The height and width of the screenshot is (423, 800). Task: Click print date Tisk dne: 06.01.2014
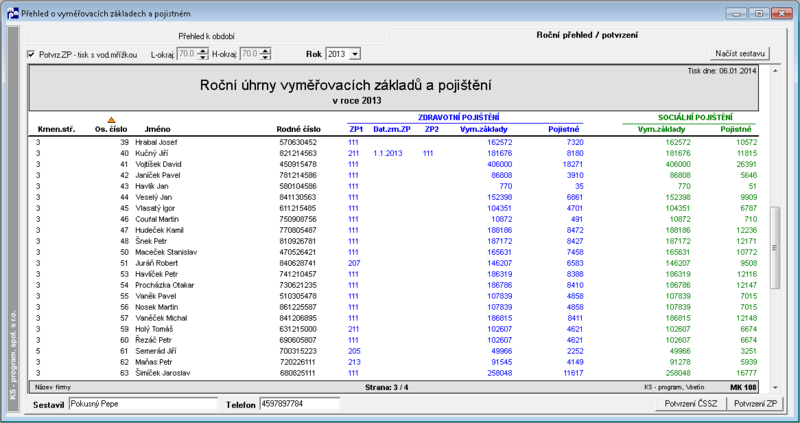[722, 71]
